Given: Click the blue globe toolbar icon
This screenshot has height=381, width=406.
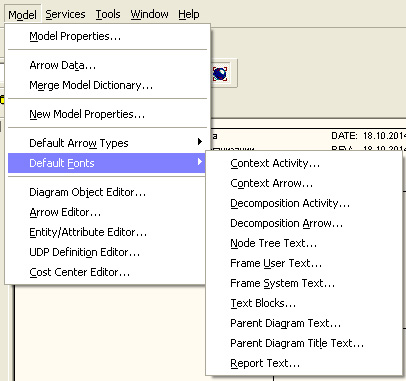Looking at the screenshot, I should point(220,74).
